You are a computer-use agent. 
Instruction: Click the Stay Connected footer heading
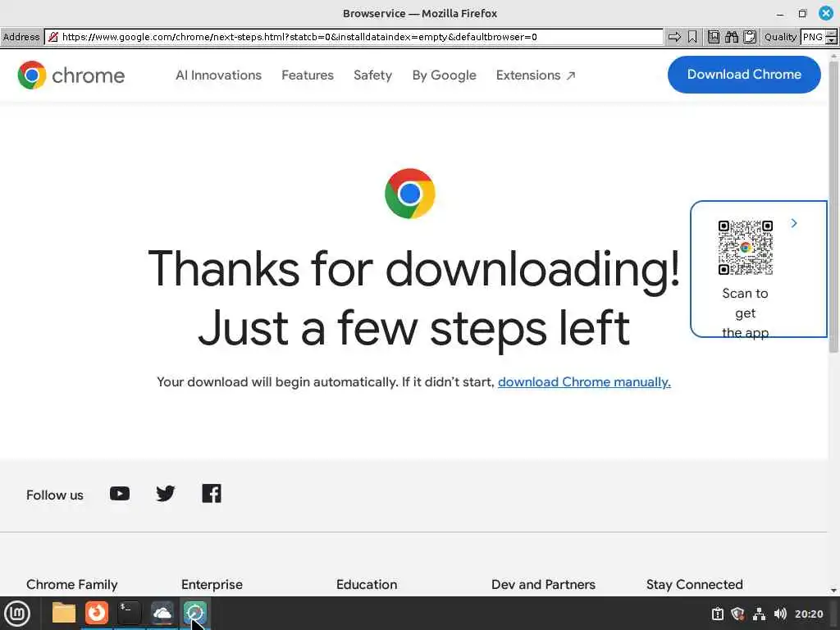[x=694, y=584]
